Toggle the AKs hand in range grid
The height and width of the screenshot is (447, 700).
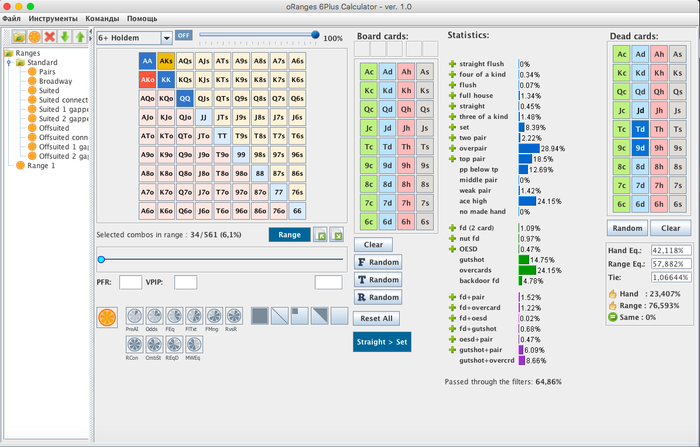tap(166, 61)
